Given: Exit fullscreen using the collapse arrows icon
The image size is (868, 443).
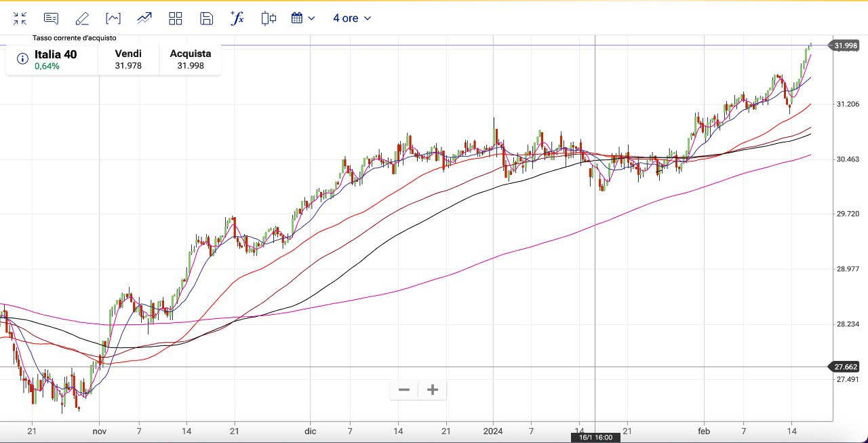Looking at the screenshot, I should [x=20, y=18].
